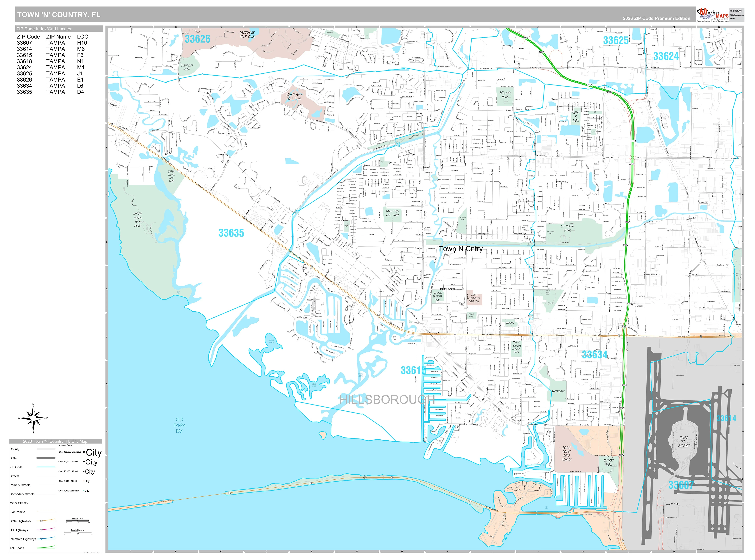755x560 pixels.
Task: Click the HILLSBOROUGH county label
Action: point(387,400)
